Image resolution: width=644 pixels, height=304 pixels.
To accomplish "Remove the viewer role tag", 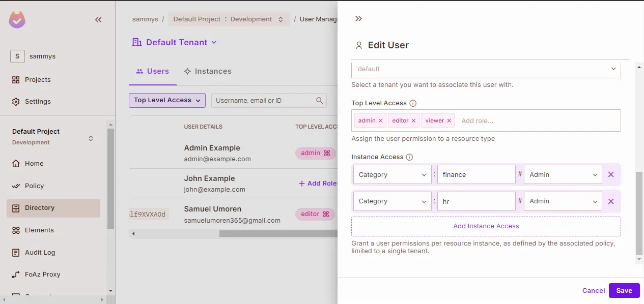I will click(x=449, y=121).
